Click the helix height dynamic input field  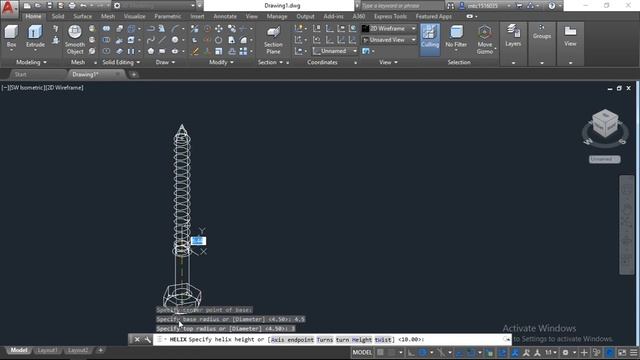click(198, 241)
